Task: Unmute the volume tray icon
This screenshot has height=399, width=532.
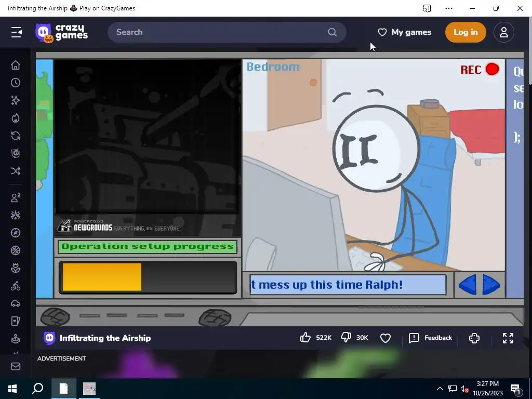Action: point(464,389)
